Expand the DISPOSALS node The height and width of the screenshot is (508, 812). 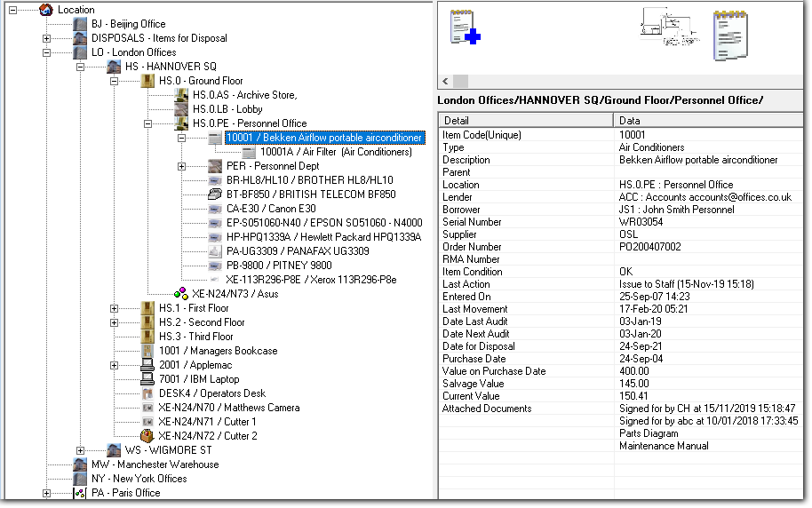(46, 38)
